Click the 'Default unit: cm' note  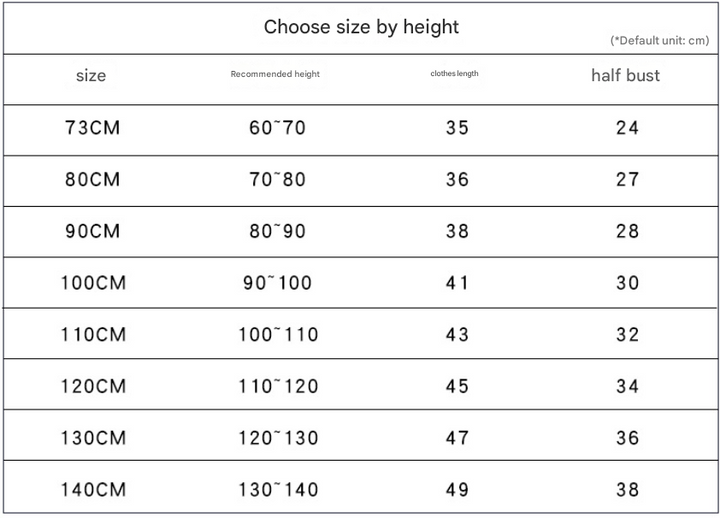tap(660, 40)
